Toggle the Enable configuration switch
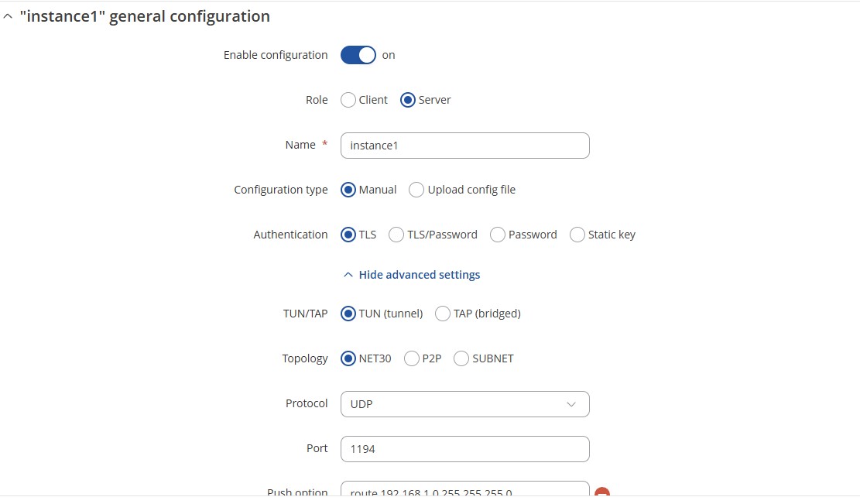The width and height of the screenshot is (860, 504). coord(358,55)
